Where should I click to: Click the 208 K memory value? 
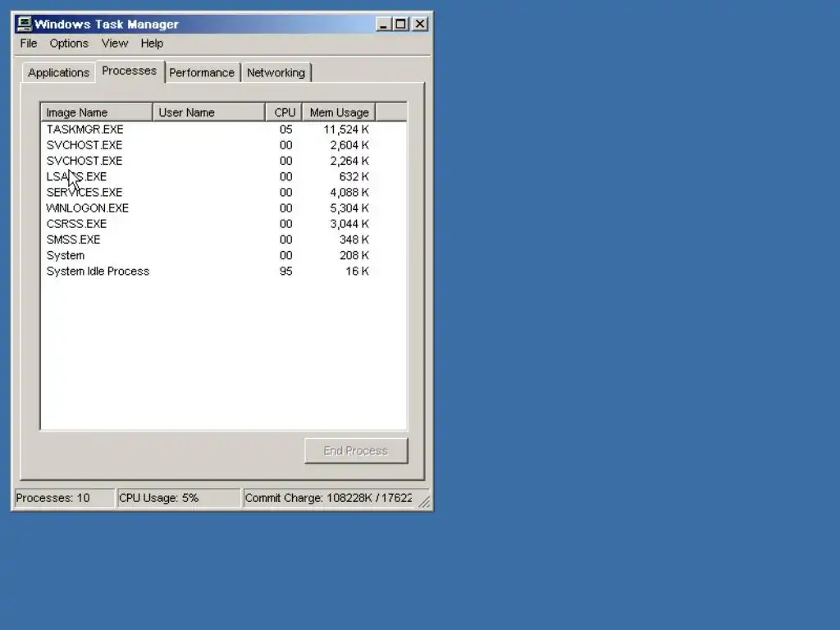click(354, 256)
